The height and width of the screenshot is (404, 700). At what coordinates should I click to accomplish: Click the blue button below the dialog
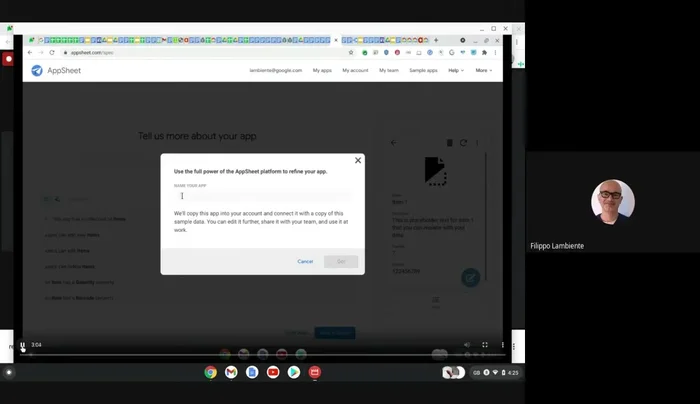(x=335, y=333)
